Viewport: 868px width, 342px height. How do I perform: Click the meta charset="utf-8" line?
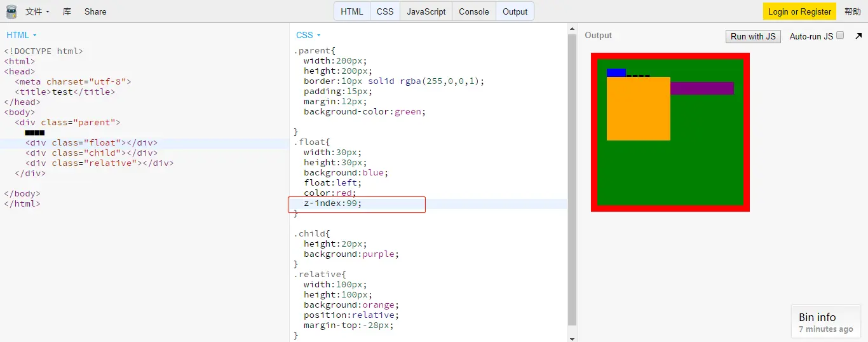(x=73, y=81)
